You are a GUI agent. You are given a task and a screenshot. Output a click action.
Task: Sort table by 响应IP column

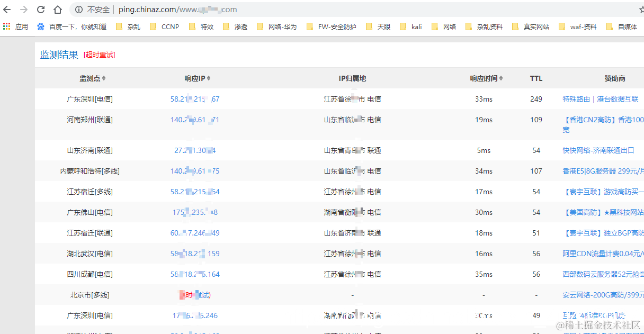198,78
